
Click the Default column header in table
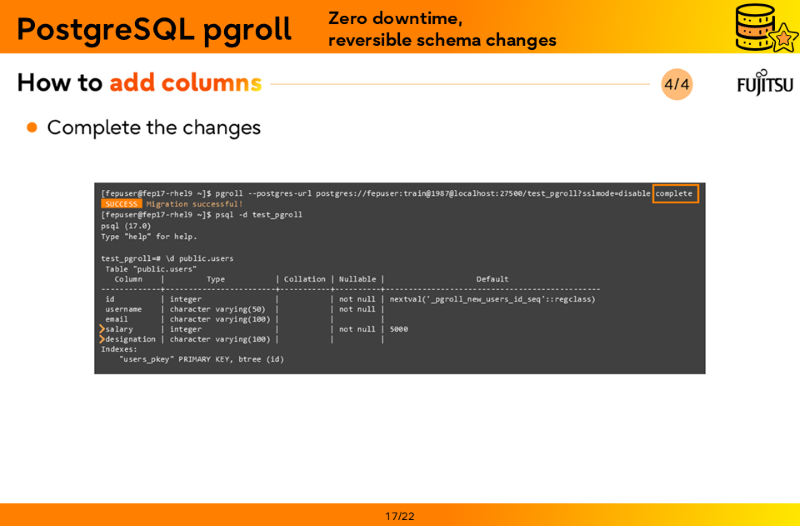pyautogui.click(x=492, y=279)
